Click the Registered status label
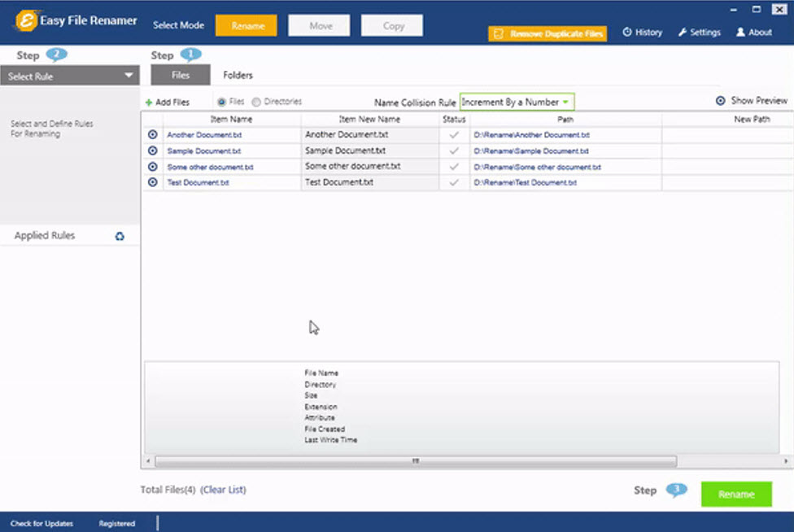Image resolution: width=794 pixels, height=532 pixels. [116, 523]
